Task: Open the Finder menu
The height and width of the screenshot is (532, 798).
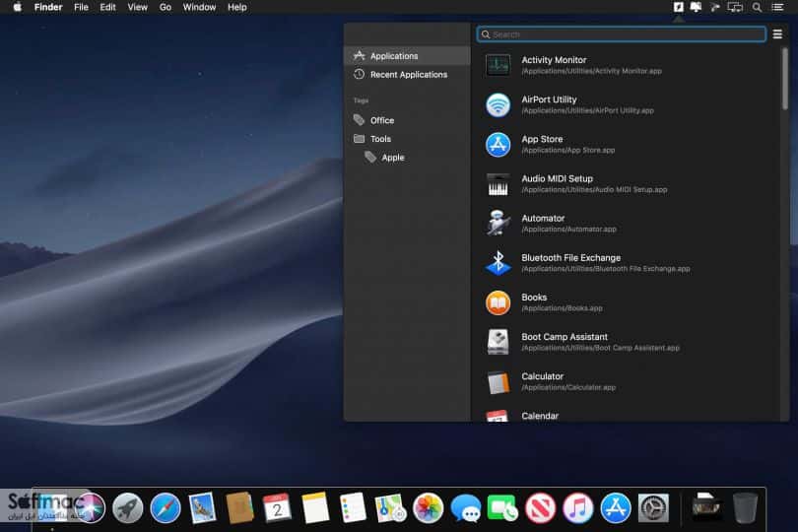Action: tap(48, 7)
